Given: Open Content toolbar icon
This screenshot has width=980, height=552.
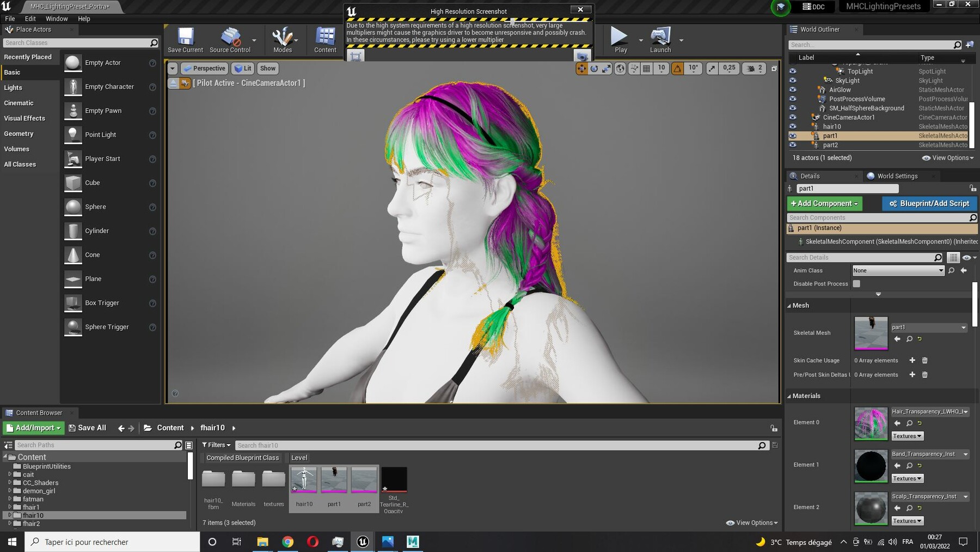Looking at the screenshot, I should 325,40.
